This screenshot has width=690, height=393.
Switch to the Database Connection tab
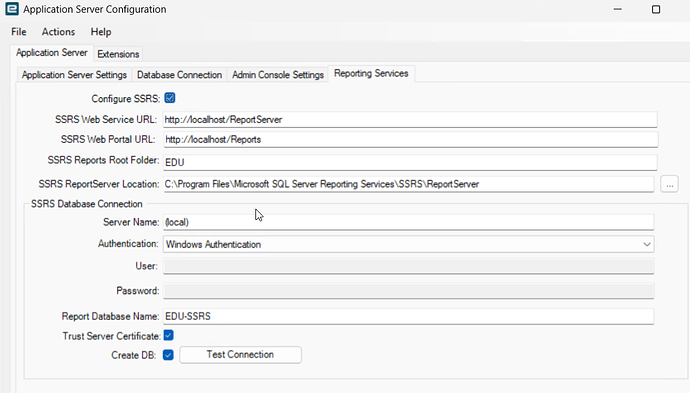[x=179, y=75]
